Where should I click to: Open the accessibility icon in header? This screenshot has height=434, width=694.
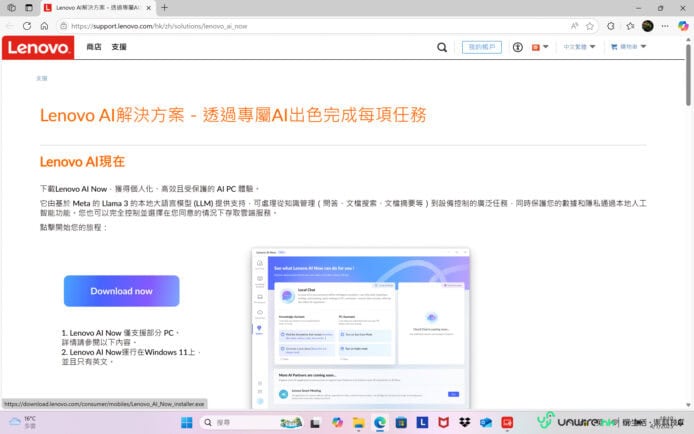517,47
